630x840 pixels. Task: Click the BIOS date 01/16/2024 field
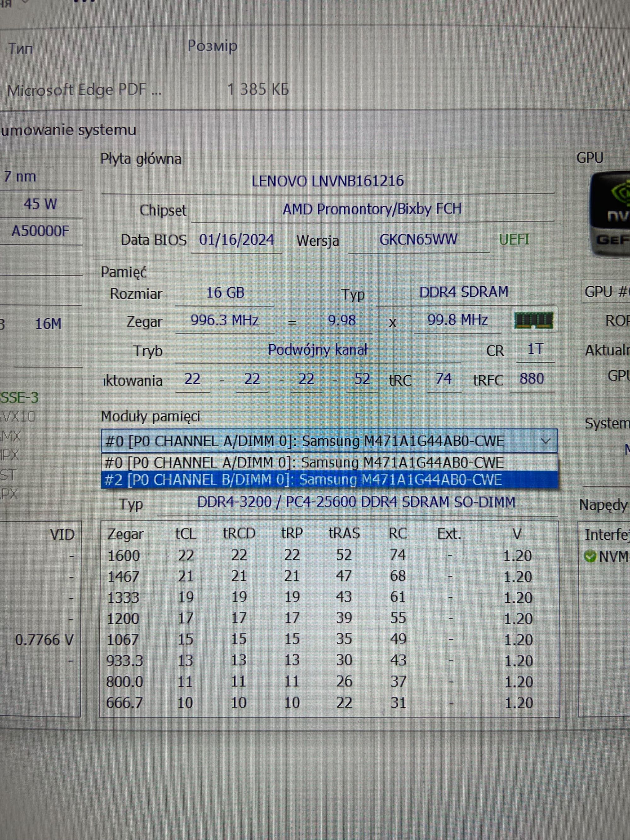point(237,240)
